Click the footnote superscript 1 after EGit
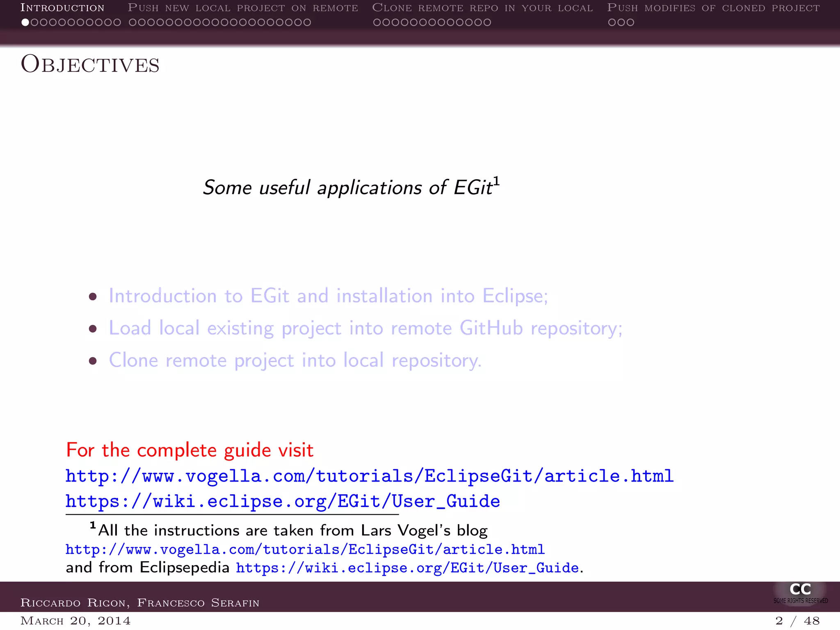Image resolution: width=840 pixels, height=630 pixels. pyautogui.click(x=496, y=181)
